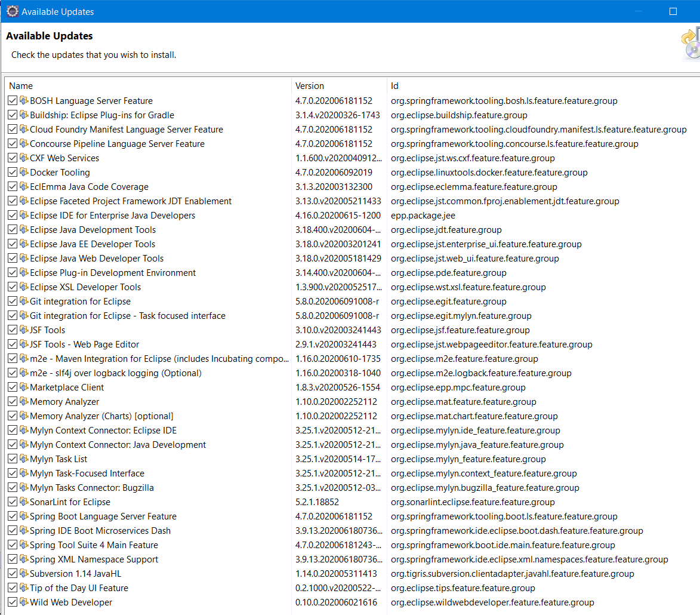Click the Eclipse Plug-in Development Environment icon

pyautogui.click(x=24, y=272)
